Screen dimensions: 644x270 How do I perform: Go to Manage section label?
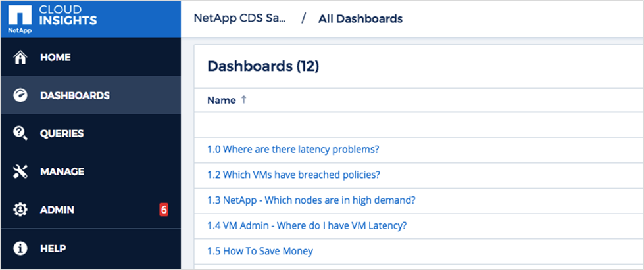click(x=62, y=172)
